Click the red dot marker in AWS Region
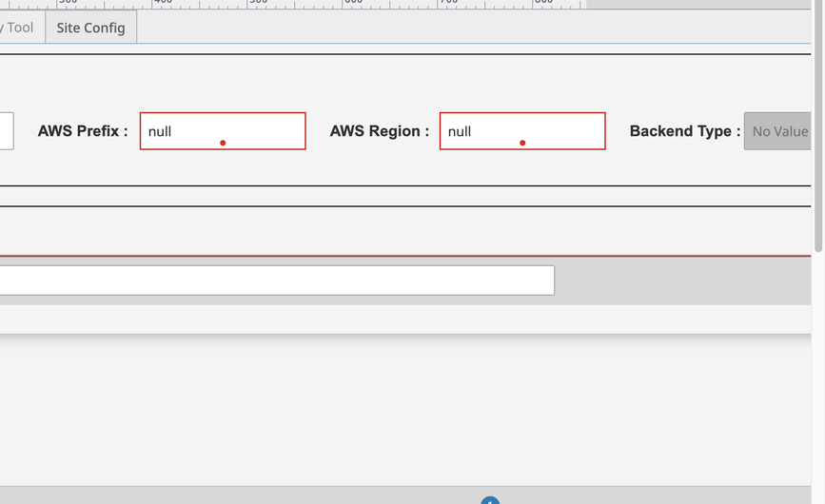 coord(522,143)
